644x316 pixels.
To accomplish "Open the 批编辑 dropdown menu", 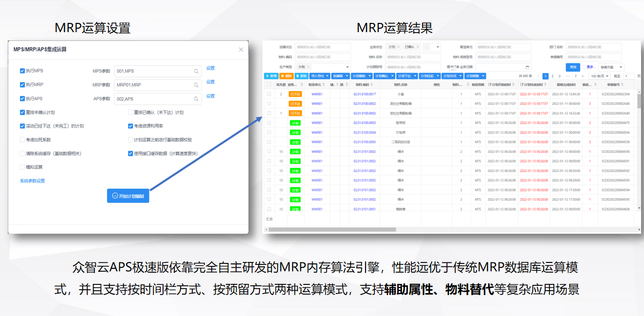I will click(341, 76).
